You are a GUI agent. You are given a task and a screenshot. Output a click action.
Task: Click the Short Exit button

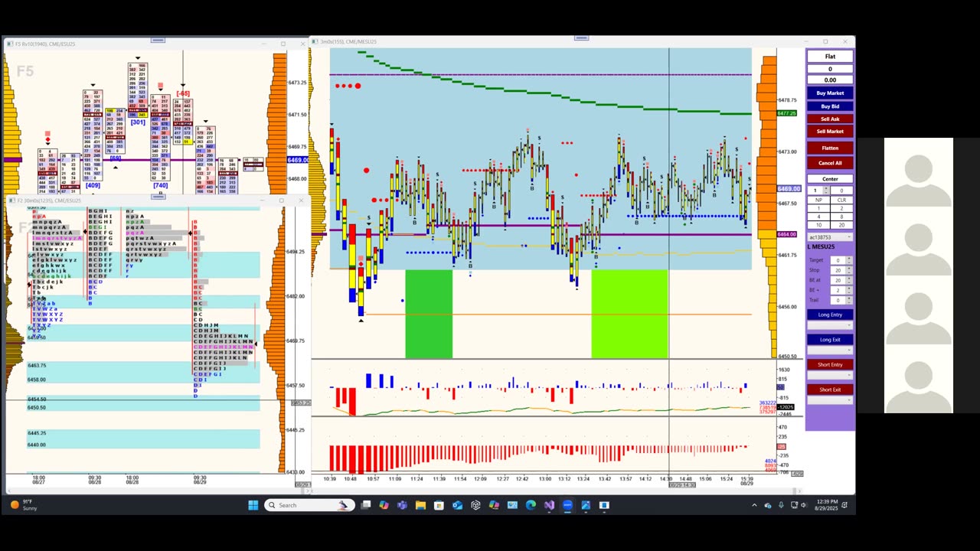(830, 390)
